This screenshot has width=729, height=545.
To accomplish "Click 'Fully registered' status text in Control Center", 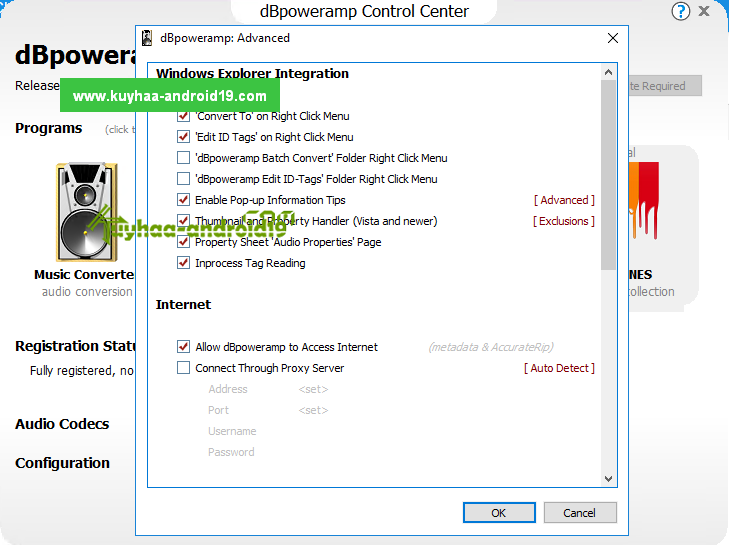I will click(x=81, y=371).
